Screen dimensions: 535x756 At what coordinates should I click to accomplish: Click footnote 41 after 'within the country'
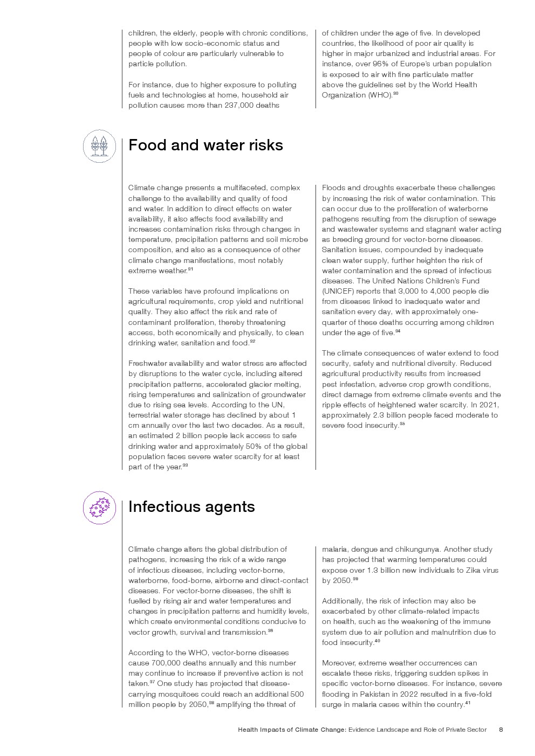(468, 703)
